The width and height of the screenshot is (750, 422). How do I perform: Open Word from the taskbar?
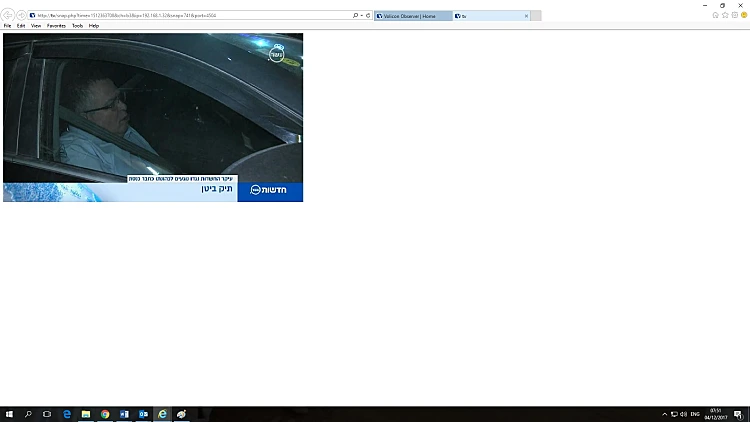pyautogui.click(x=124, y=414)
